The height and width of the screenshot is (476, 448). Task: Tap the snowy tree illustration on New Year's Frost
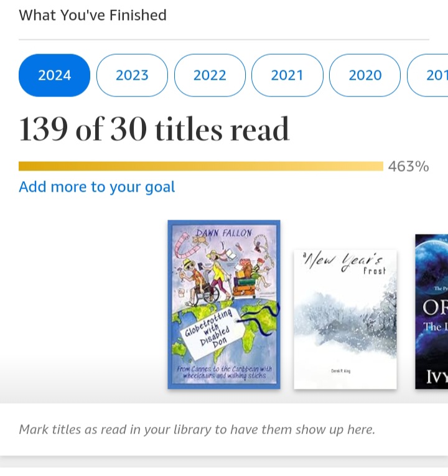click(373, 311)
